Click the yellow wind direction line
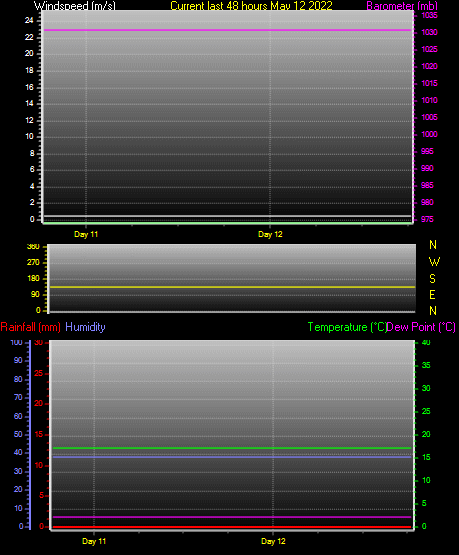 point(232,287)
